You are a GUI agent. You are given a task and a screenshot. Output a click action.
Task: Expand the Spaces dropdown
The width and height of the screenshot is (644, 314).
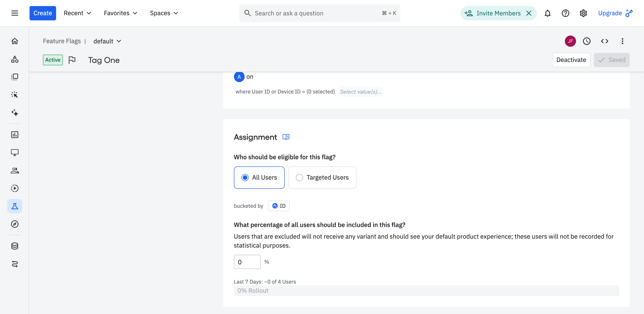164,13
